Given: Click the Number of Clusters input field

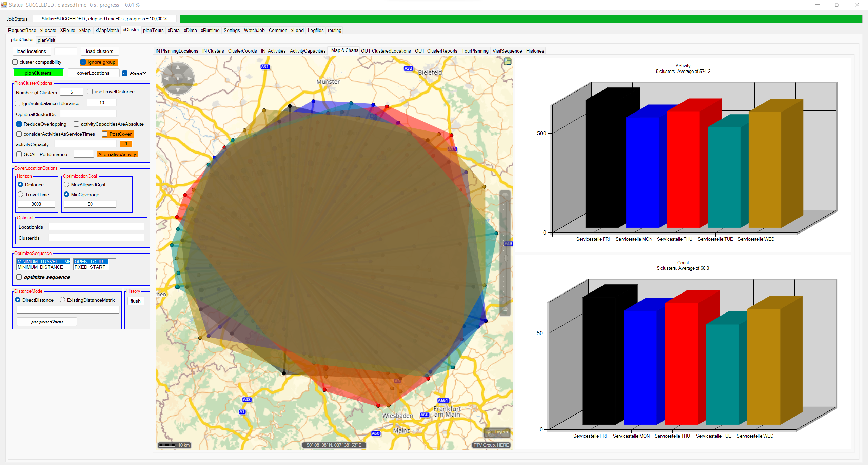Looking at the screenshot, I should point(72,92).
